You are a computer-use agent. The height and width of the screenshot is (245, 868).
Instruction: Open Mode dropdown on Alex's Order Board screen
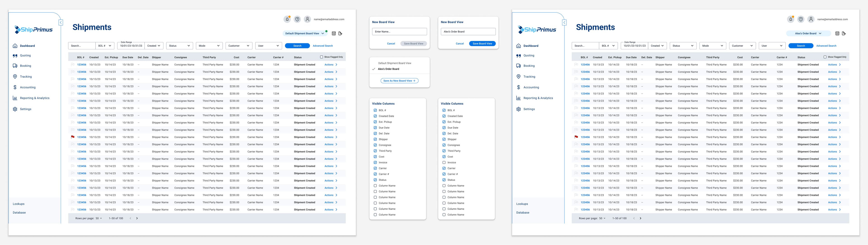click(x=713, y=46)
